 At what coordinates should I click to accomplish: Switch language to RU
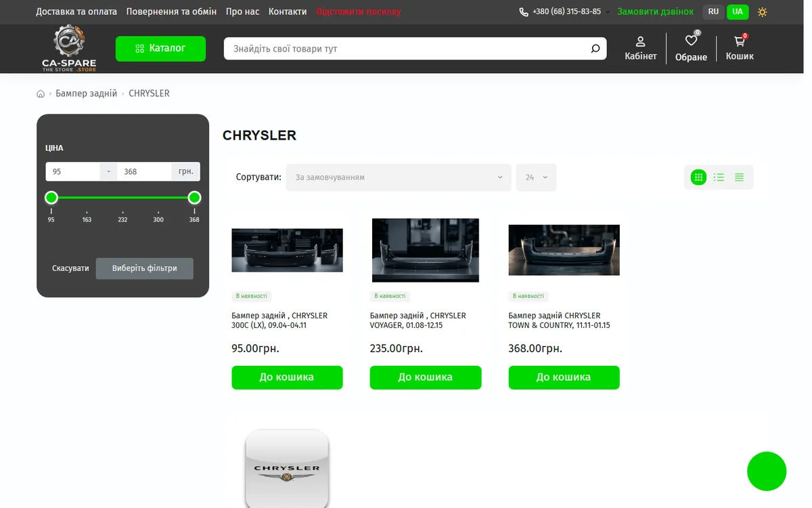713,12
